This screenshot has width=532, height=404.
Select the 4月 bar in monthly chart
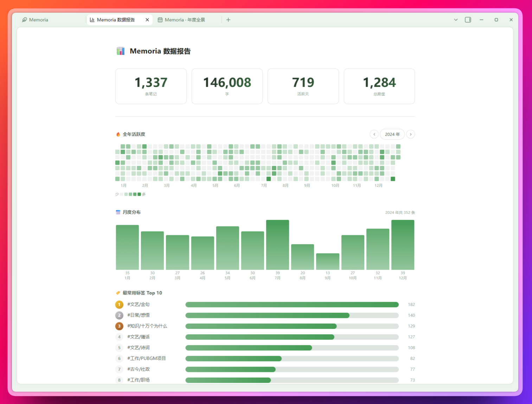tap(203, 253)
